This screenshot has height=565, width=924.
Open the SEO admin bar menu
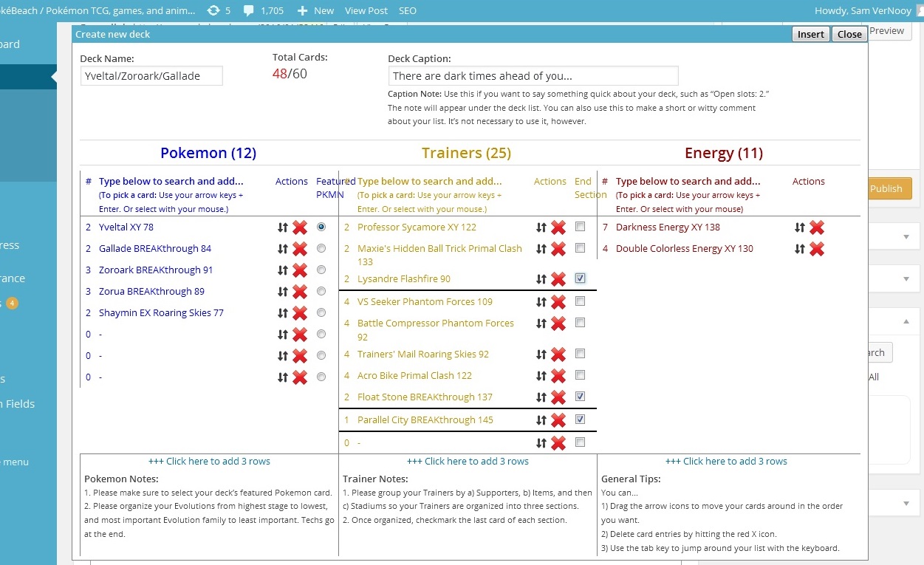pos(407,10)
